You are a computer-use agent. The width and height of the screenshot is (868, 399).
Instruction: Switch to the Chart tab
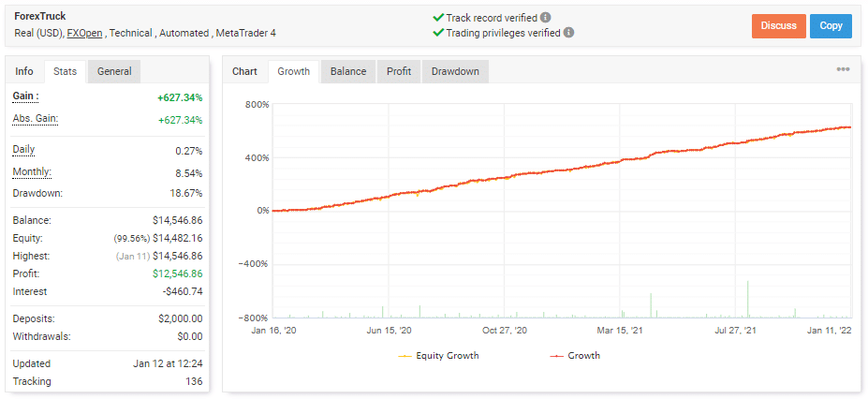244,71
